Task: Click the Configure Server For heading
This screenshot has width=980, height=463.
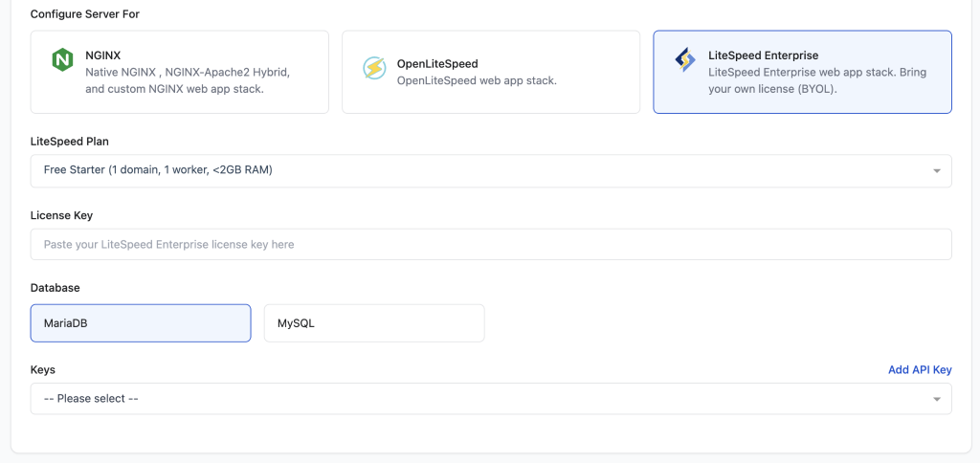Action: 85,13
